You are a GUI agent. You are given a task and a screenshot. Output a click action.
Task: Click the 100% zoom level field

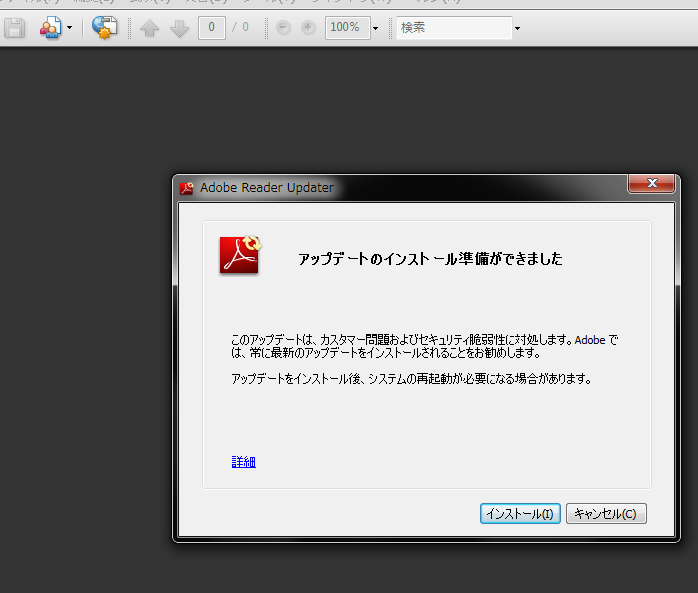click(348, 28)
